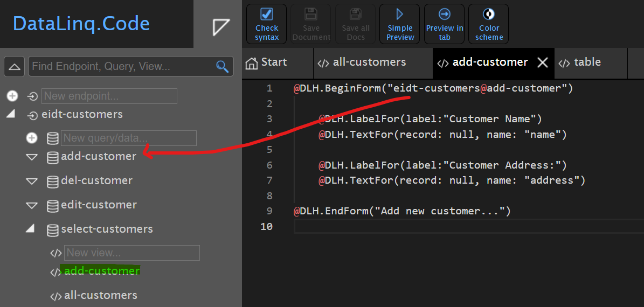This screenshot has height=307, width=644.
Task: Expand the edit-customer query node
Action: [x=32, y=206]
